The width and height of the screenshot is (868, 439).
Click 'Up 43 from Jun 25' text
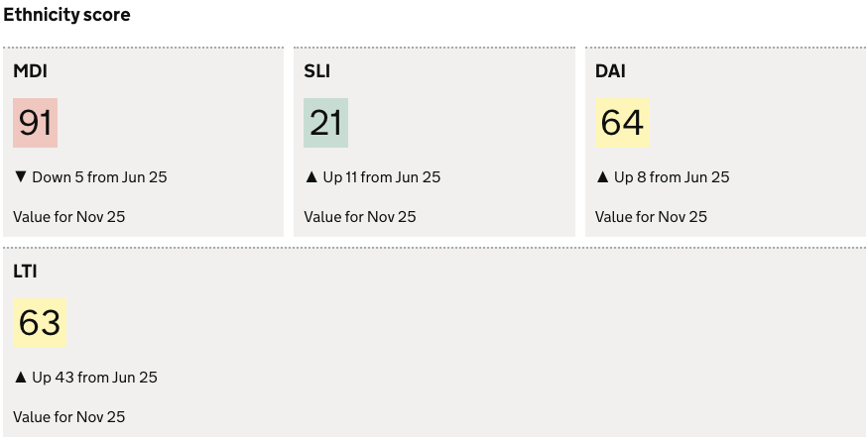tap(94, 378)
